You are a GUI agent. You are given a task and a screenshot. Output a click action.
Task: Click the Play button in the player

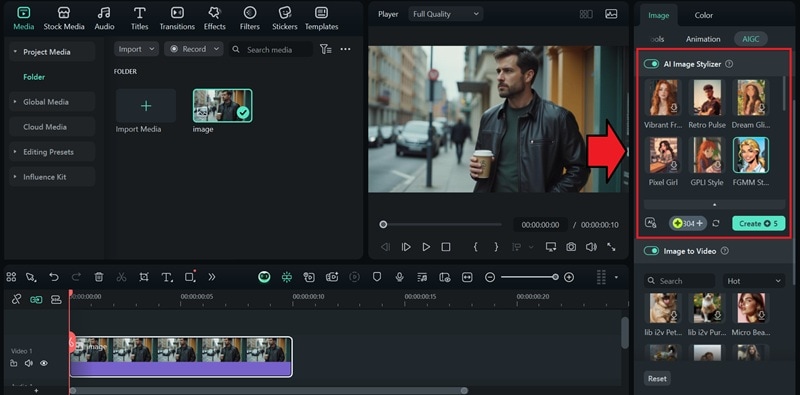426,247
